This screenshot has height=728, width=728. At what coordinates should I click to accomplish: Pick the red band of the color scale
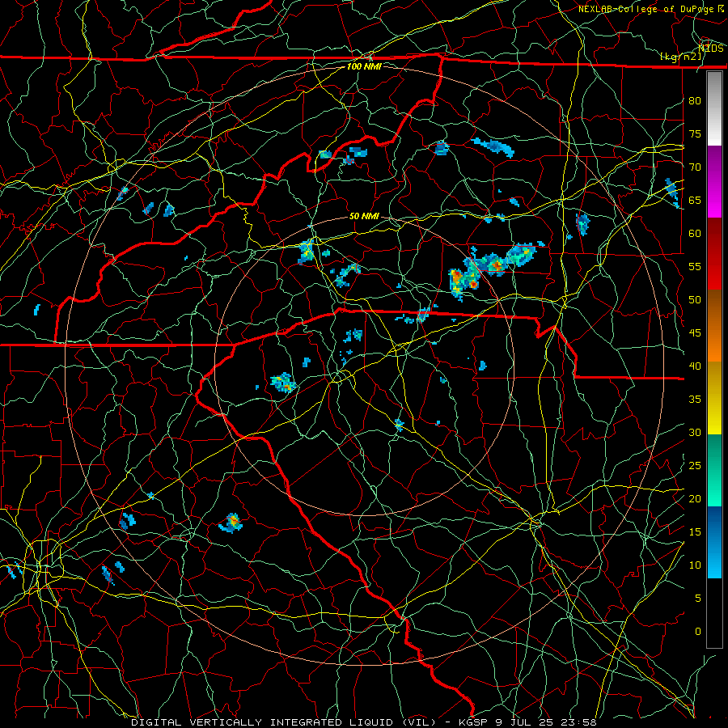coord(714,254)
